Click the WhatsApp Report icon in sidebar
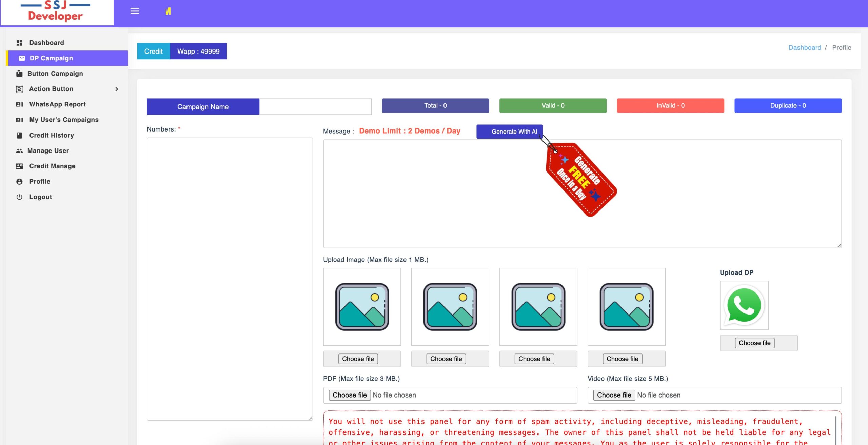Image resolution: width=868 pixels, height=445 pixels. 19,104
